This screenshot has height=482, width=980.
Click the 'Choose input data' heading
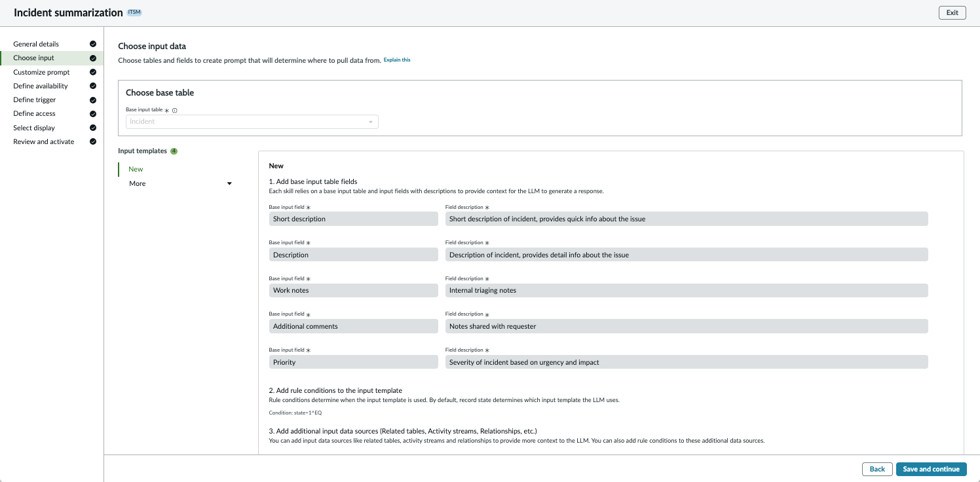coord(152,46)
